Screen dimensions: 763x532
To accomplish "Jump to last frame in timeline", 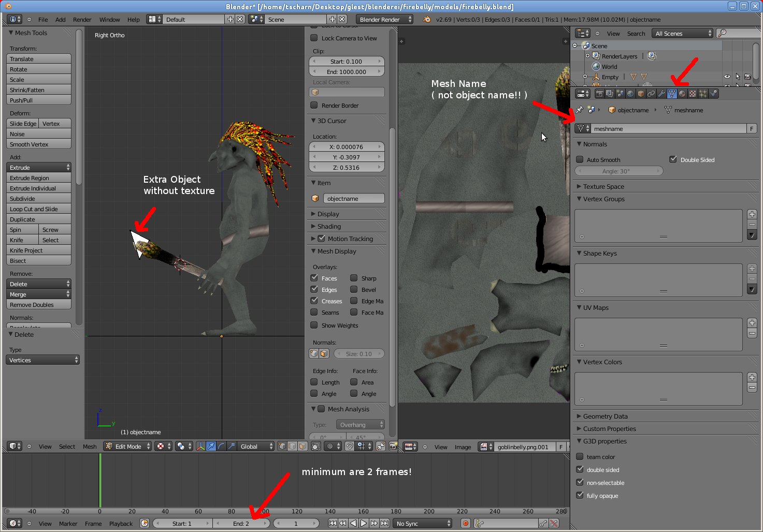I will pos(384,523).
